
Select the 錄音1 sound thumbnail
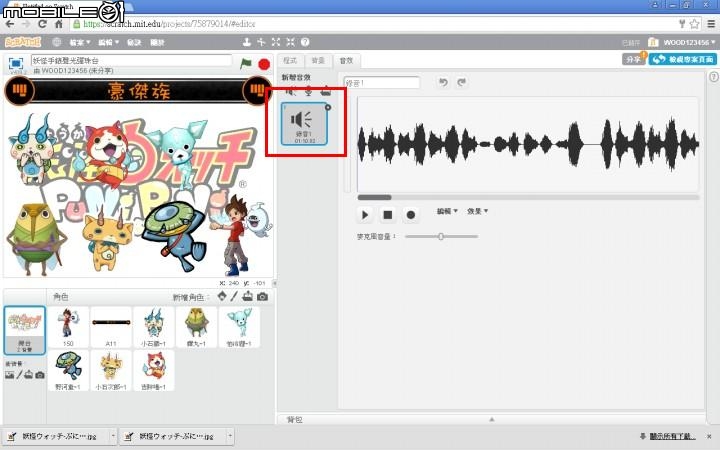click(x=304, y=124)
